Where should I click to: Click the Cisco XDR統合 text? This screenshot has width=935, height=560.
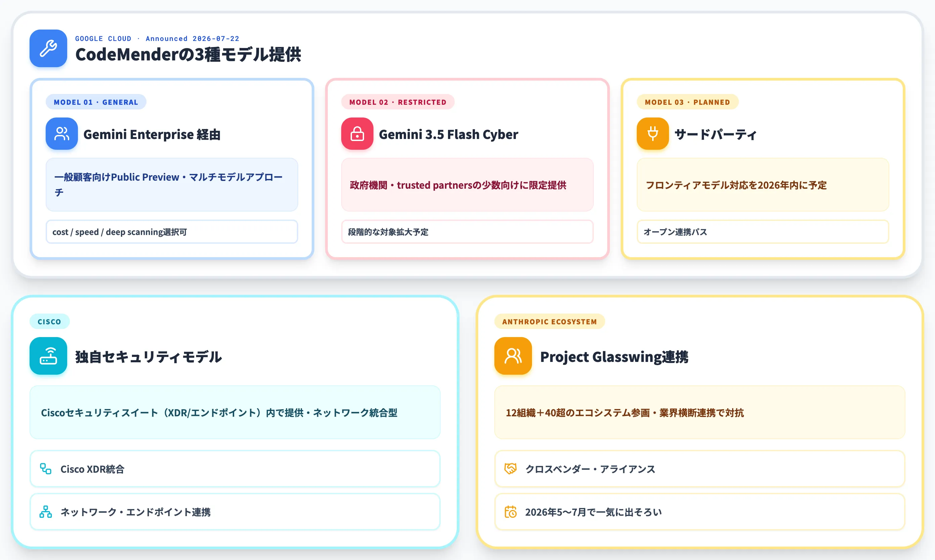[x=92, y=469]
